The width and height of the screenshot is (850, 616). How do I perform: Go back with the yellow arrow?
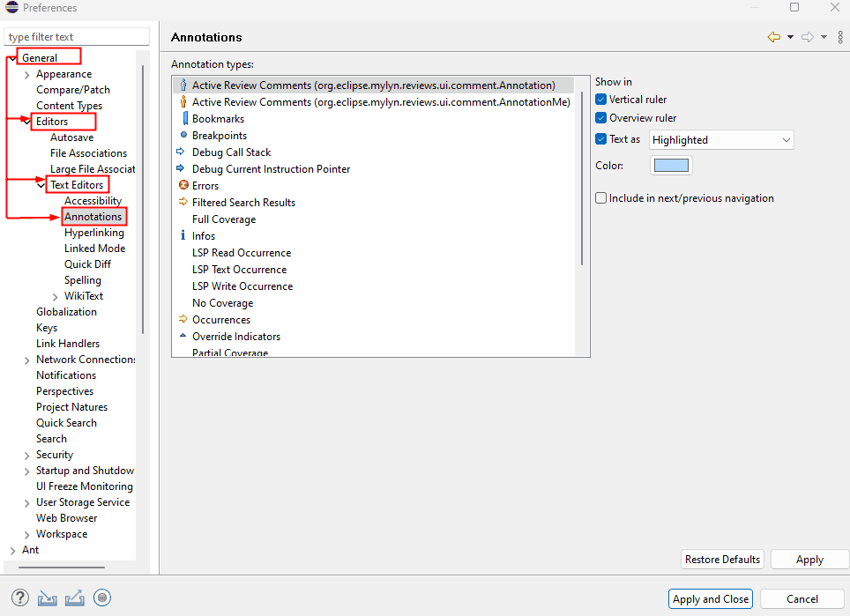[774, 37]
